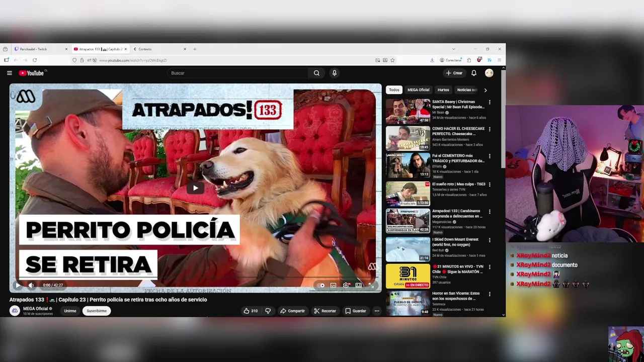Focus the YouTube Buscar search field
The width and height of the screenshot is (644, 362).
(x=237, y=73)
